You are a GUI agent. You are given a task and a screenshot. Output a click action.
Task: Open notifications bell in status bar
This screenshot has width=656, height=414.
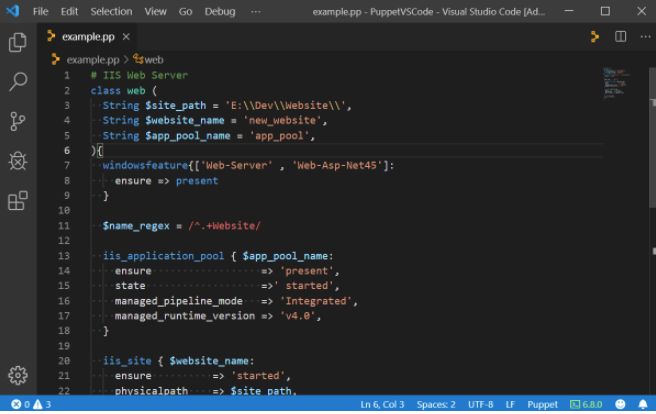pos(643,404)
